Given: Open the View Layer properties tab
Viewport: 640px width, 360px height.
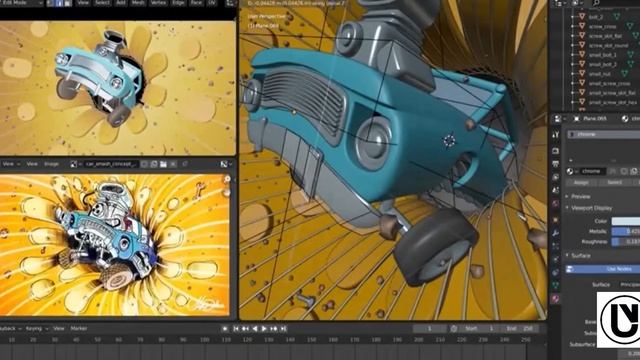Looking at the screenshot, I should coord(556,178).
